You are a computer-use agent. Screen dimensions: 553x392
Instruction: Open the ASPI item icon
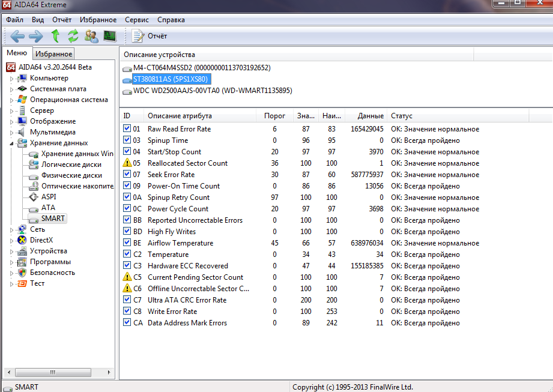coord(34,197)
